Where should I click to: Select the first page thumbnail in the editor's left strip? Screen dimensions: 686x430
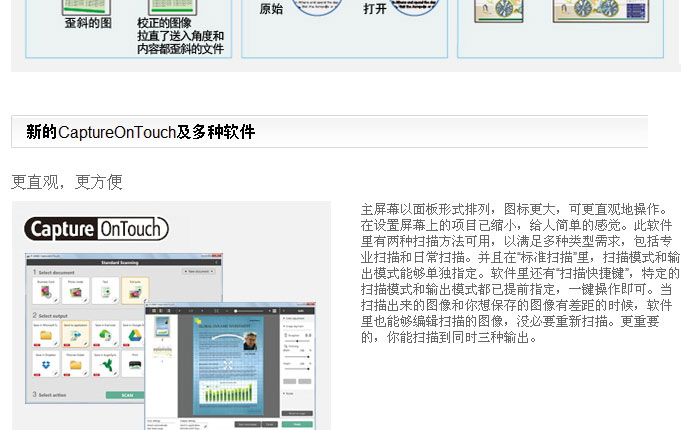tap(162, 326)
